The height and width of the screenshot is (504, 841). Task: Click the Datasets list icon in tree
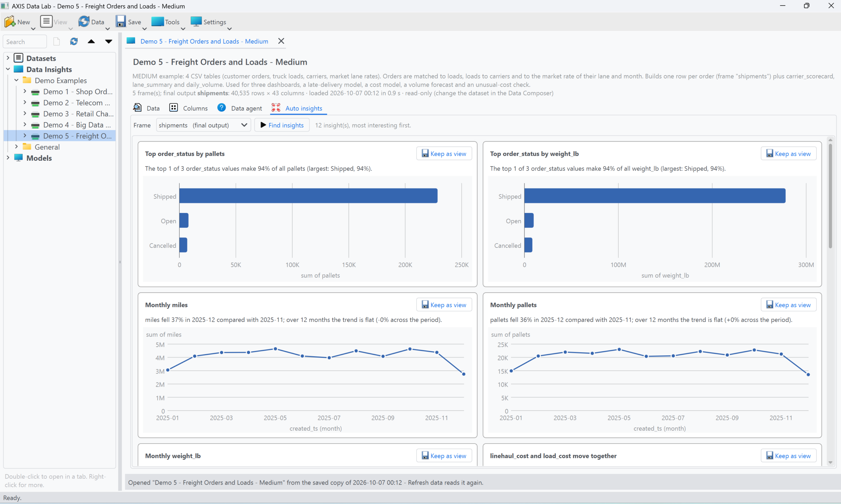click(18, 58)
